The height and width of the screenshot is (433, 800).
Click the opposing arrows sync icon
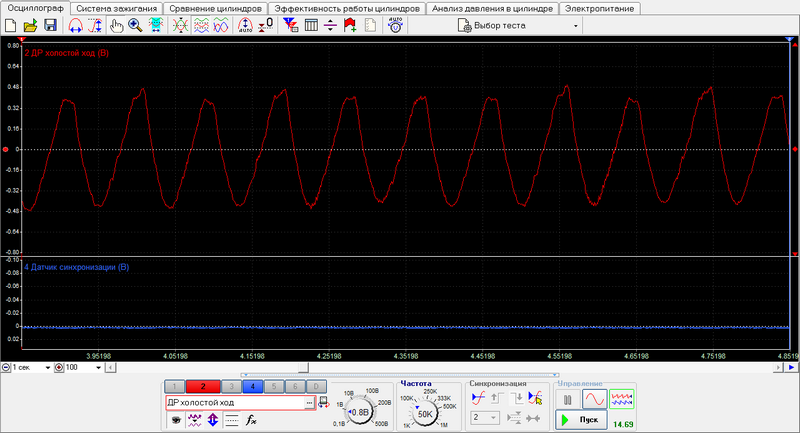tap(533, 418)
